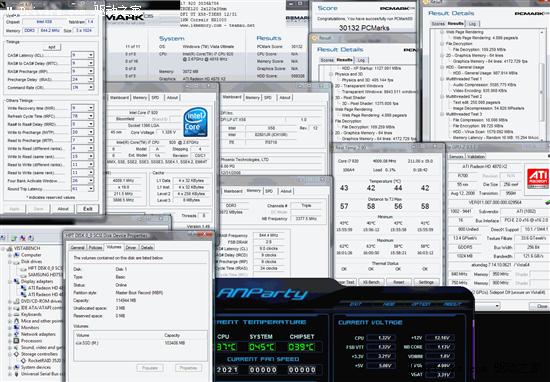Open Sensors tab in GPU-Z window

tap(456, 156)
